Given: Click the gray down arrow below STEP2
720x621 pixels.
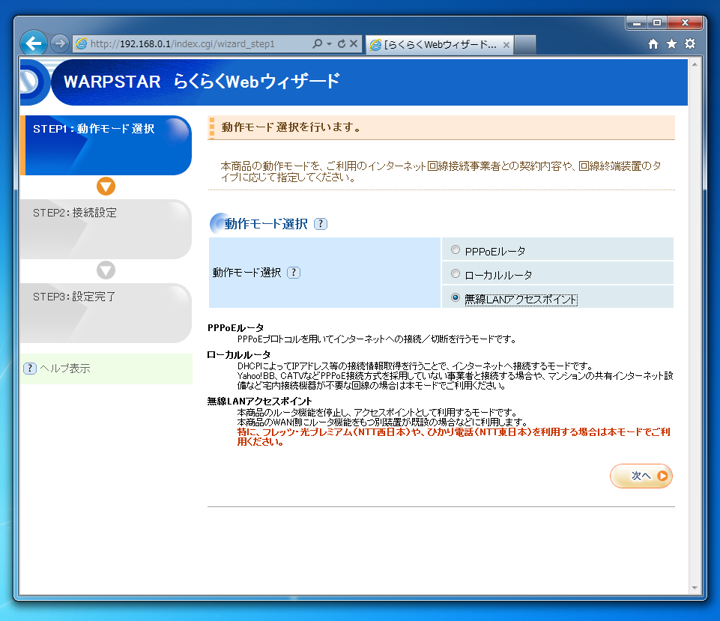Looking at the screenshot, I should [x=106, y=270].
